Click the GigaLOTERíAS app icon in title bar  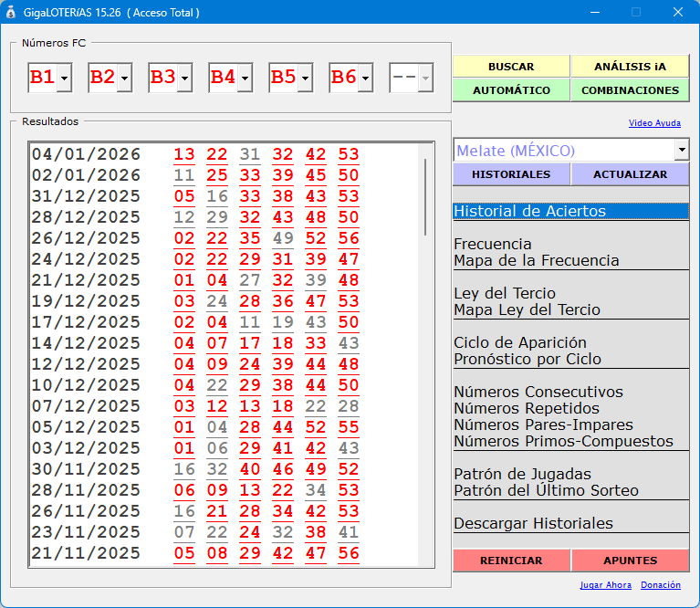pyautogui.click(x=11, y=12)
